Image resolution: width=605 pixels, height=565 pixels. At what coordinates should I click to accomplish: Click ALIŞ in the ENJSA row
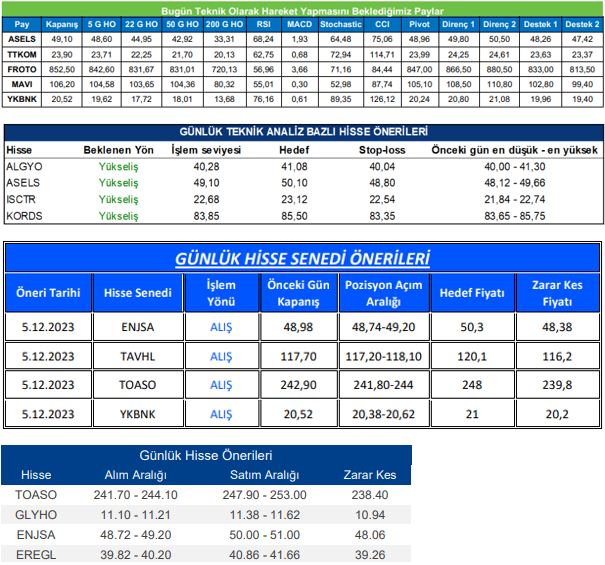221,327
